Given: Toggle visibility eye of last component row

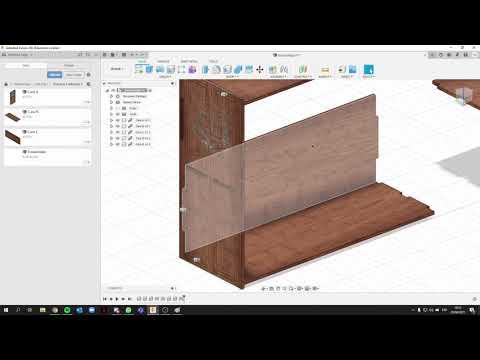Looking at the screenshot, I should (118, 144).
